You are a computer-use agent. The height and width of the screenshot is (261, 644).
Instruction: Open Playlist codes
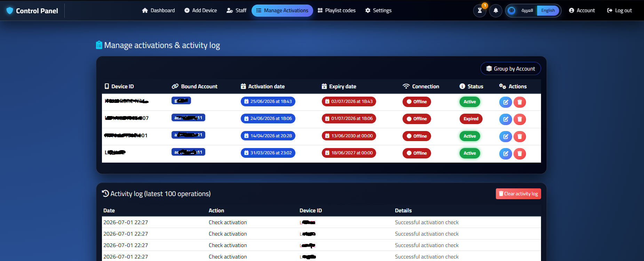[337, 10]
